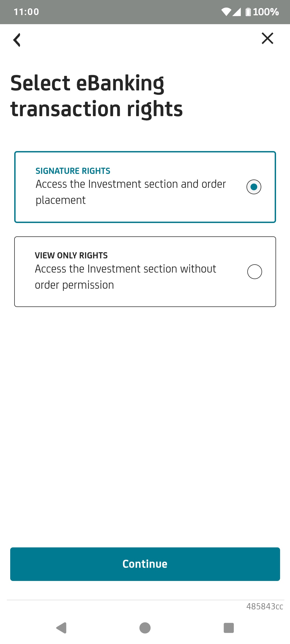This screenshot has width=290, height=644.
Task: Open recent apps with square button
Action: (229, 628)
